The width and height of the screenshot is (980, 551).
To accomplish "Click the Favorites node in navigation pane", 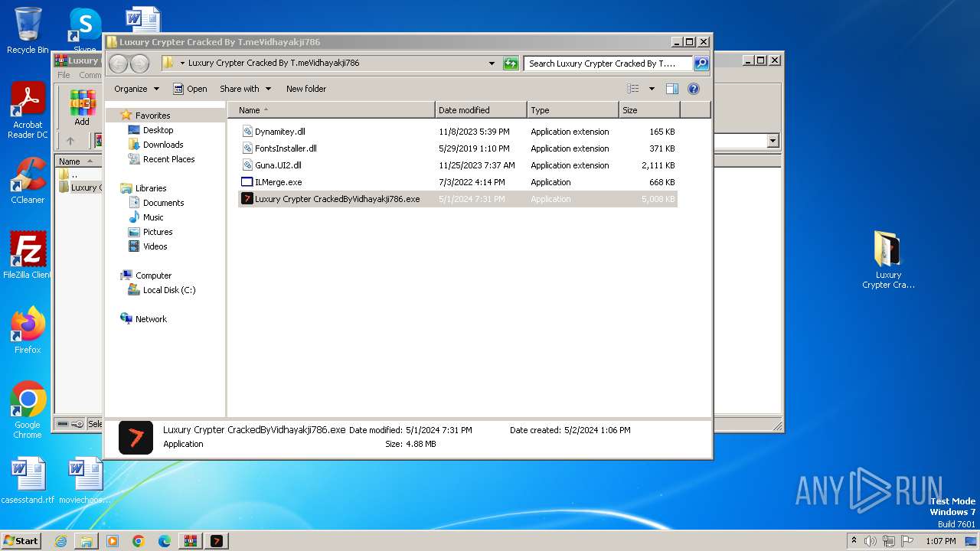I will tap(152, 116).
